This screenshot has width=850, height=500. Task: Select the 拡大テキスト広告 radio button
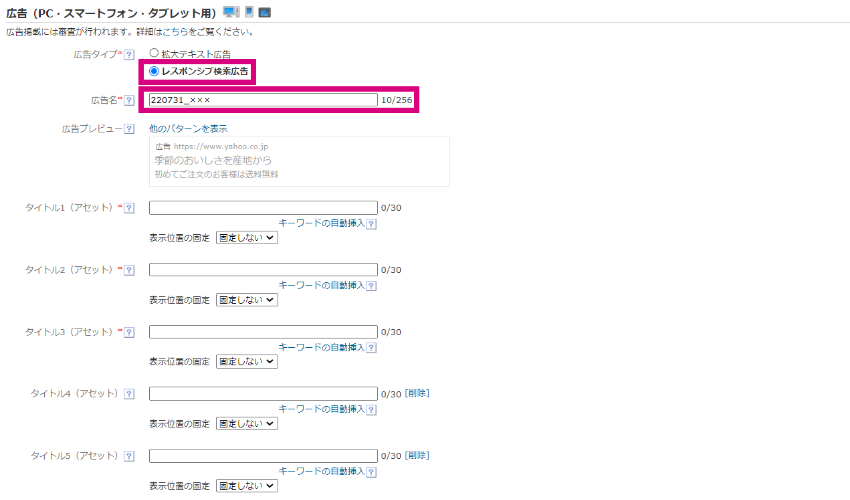[x=154, y=53]
